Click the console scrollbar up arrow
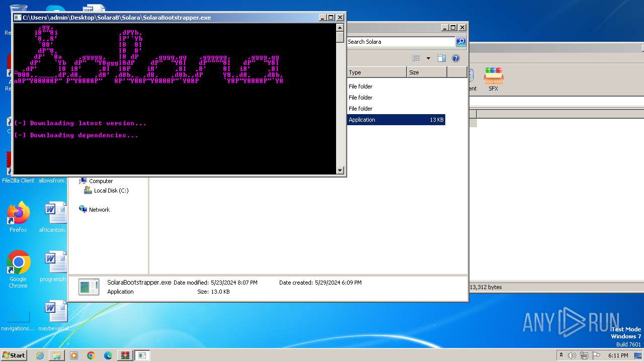Viewport: 644px width, 362px height. tap(340, 28)
